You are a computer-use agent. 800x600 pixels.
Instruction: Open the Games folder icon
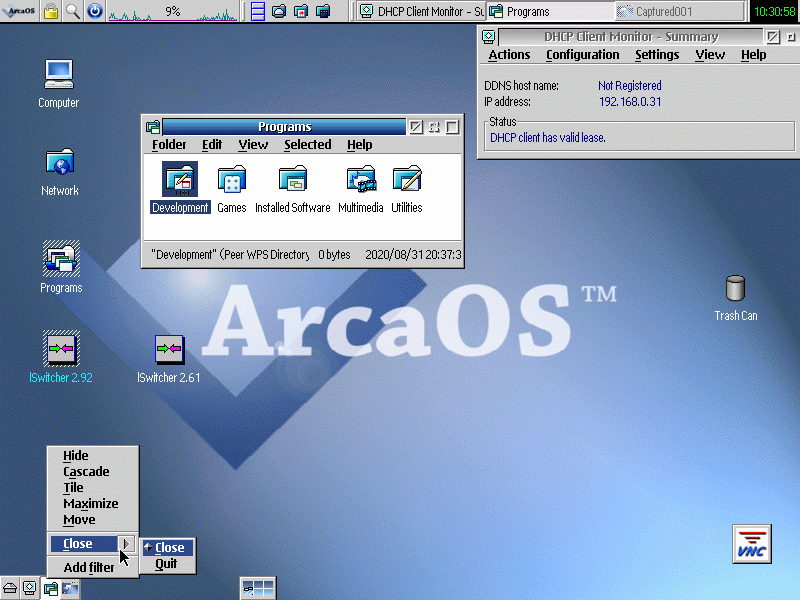(231, 181)
